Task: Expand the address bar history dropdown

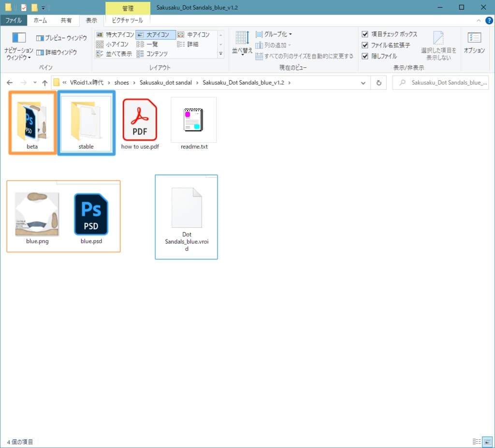Action: click(x=364, y=83)
